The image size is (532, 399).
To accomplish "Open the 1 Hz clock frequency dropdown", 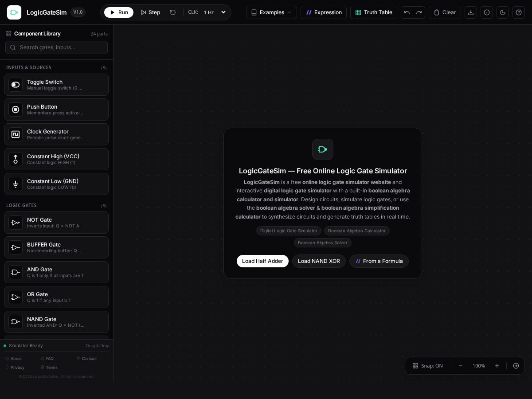I will coord(215,12).
